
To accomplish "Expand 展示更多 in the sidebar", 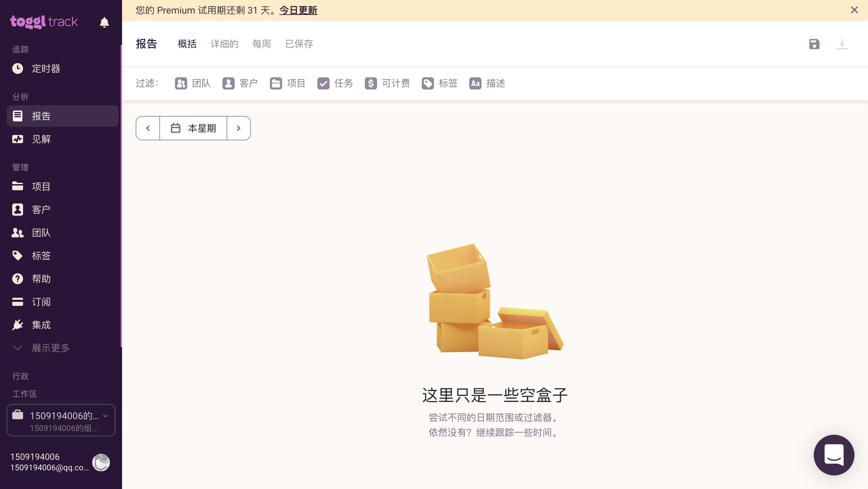I will tap(63, 348).
